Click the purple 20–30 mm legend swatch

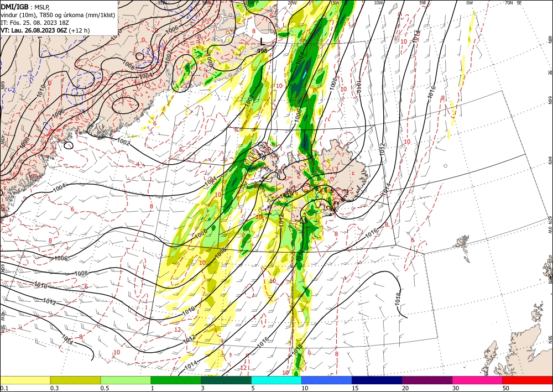pyautogui.click(x=427, y=380)
